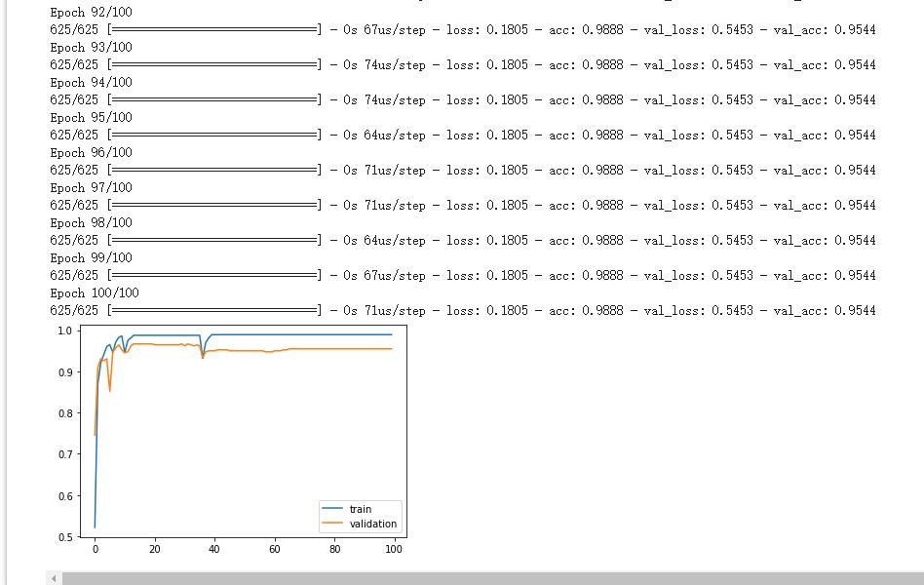Select the 'Epoch 95/100' line
Image resolution: width=924 pixels, height=585 pixels.
[x=92, y=117]
